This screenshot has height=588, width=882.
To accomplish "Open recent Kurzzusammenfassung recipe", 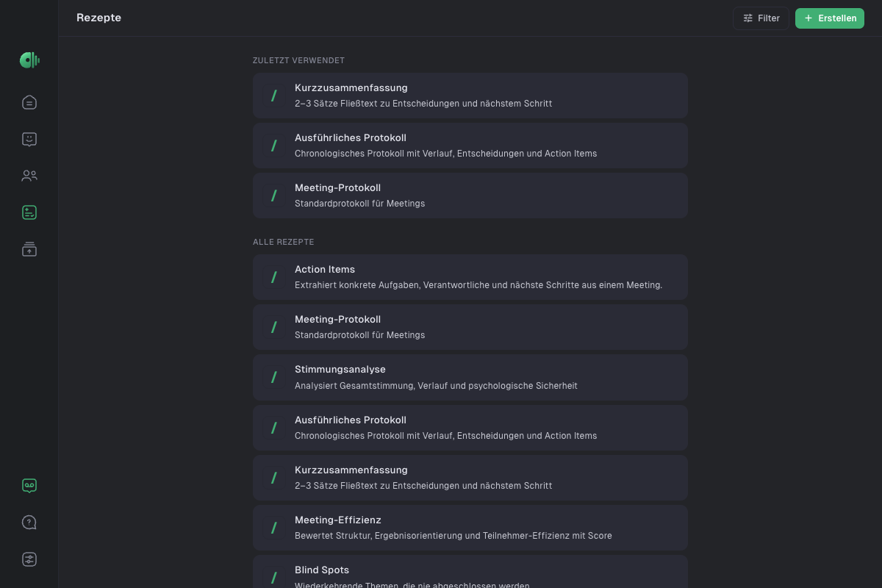I will pyautogui.click(x=470, y=96).
